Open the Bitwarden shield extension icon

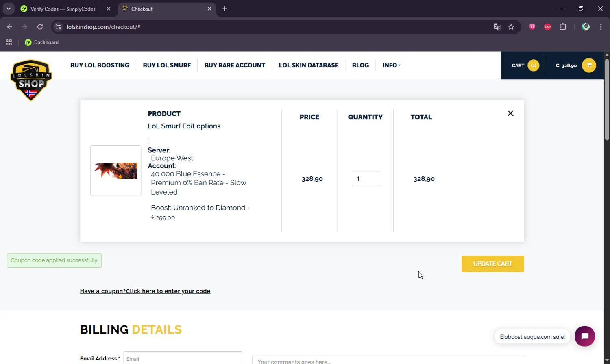[x=532, y=27]
